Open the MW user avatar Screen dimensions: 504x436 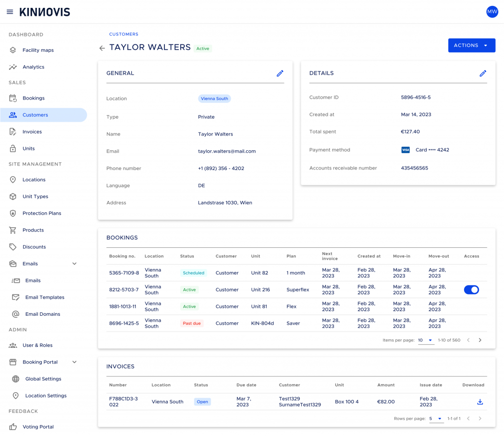tap(492, 12)
